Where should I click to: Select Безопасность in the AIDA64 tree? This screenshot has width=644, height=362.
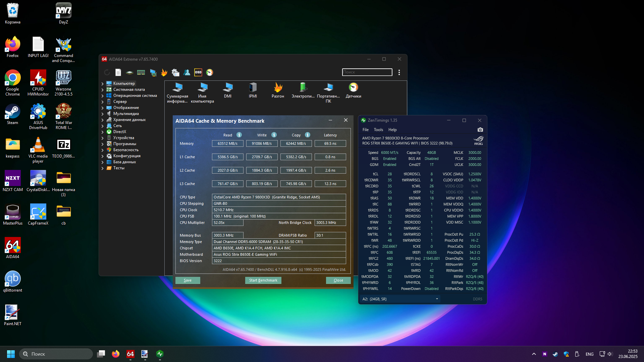126,150
